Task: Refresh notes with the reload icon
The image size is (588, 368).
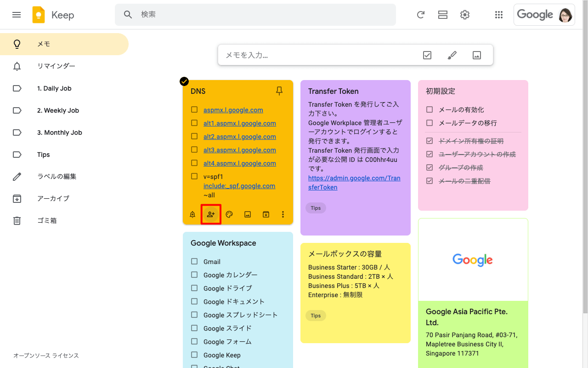Action: (x=420, y=15)
